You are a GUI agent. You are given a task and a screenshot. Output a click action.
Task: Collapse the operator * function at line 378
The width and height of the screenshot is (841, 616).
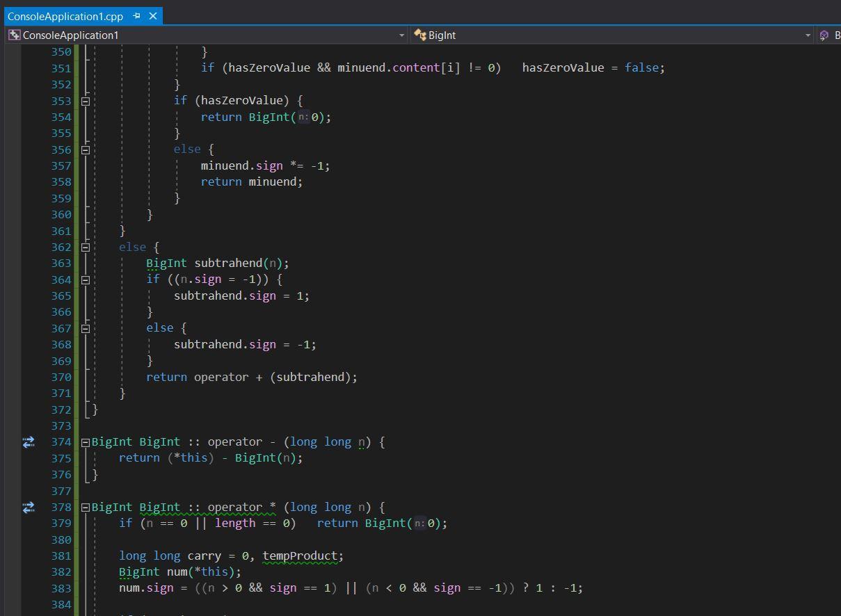[x=86, y=508]
